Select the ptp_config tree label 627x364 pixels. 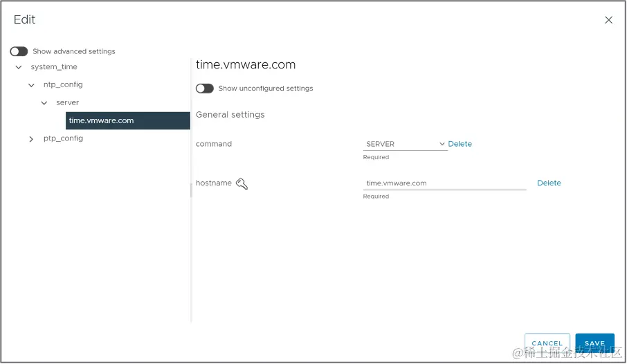tap(63, 138)
